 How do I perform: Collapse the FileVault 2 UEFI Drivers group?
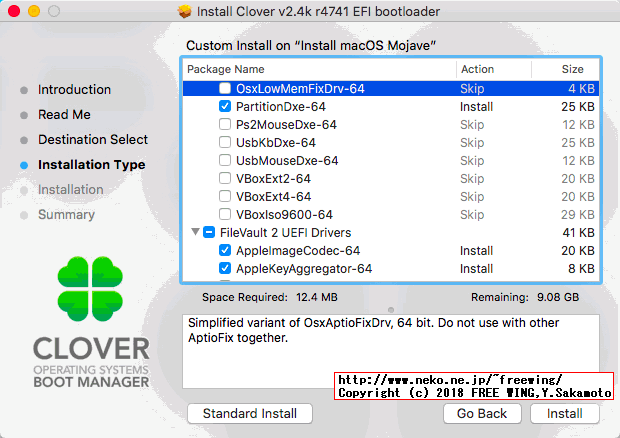195,232
